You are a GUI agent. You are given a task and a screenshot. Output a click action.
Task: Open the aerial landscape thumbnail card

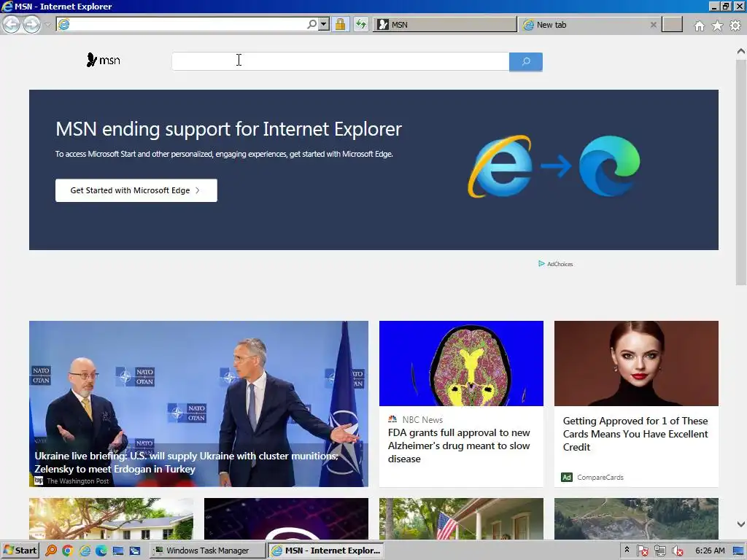pyautogui.click(x=636, y=518)
